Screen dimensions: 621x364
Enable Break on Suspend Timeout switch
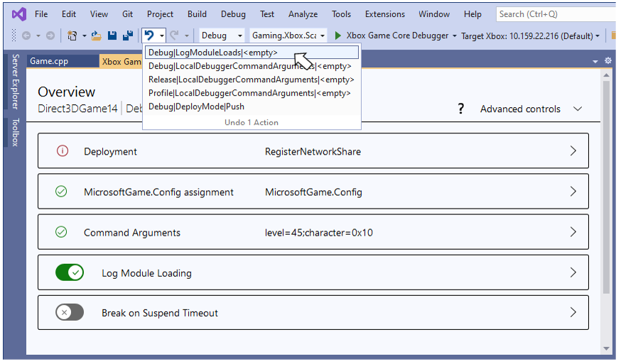(x=70, y=313)
